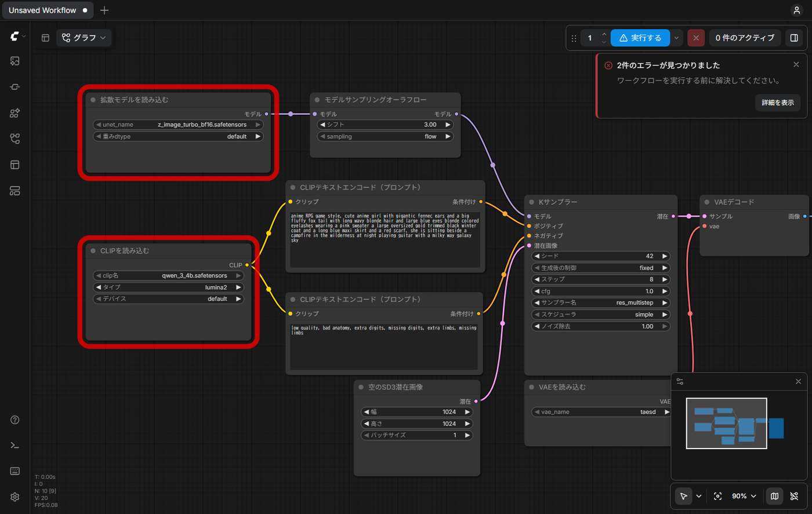Open the clip名 qwen_3_4b selector
The height and width of the screenshot is (514, 812).
click(x=168, y=276)
